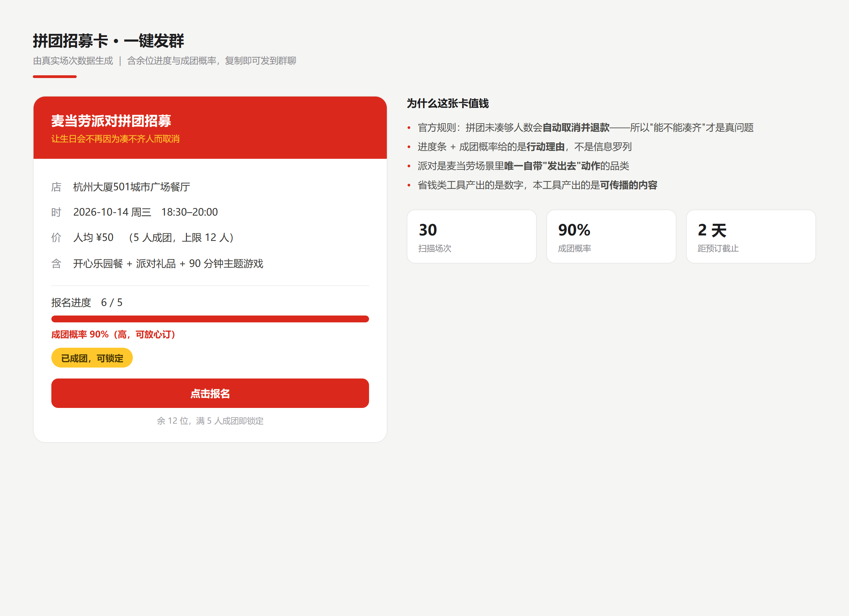
Task: Click the date 2026-10-14 周三
Action: pos(112,212)
